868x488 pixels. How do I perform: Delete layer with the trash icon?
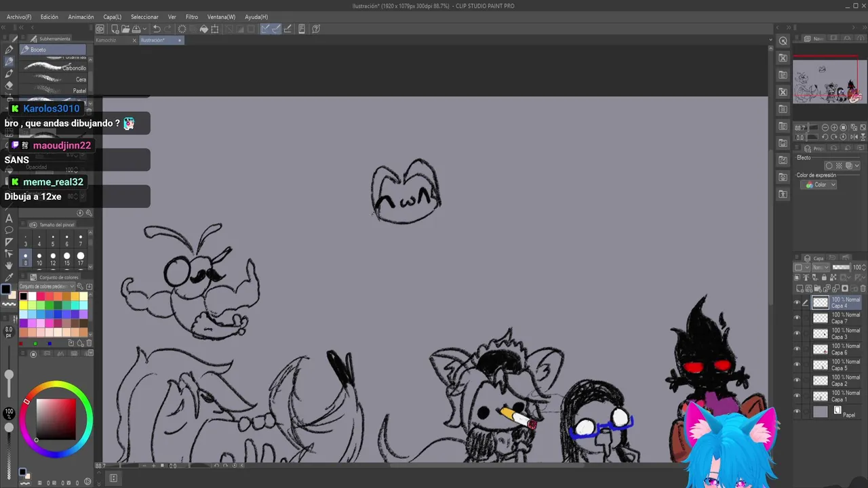click(863, 288)
